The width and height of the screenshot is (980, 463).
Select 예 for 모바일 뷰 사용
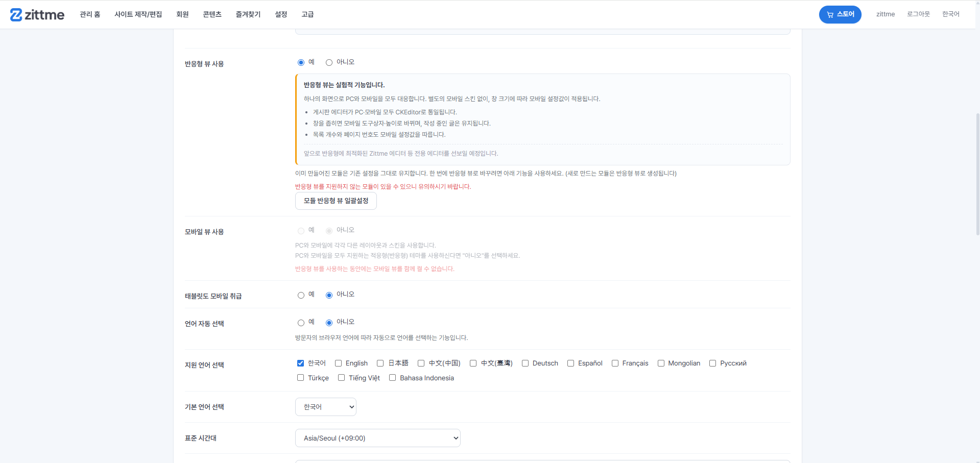click(301, 230)
